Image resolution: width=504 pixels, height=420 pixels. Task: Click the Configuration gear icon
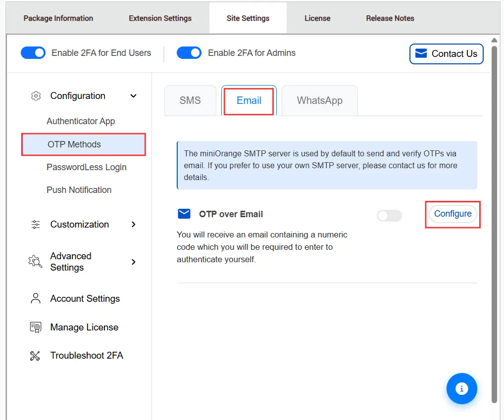[x=36, y=96]
